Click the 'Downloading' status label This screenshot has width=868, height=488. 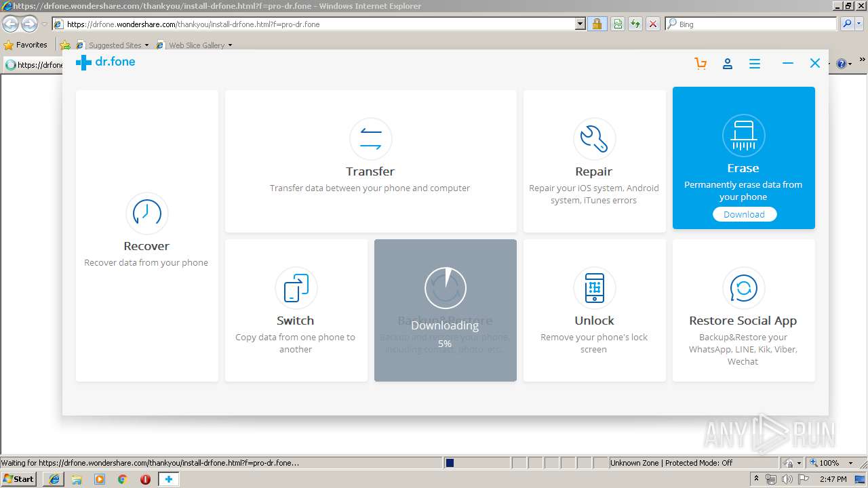445,325
